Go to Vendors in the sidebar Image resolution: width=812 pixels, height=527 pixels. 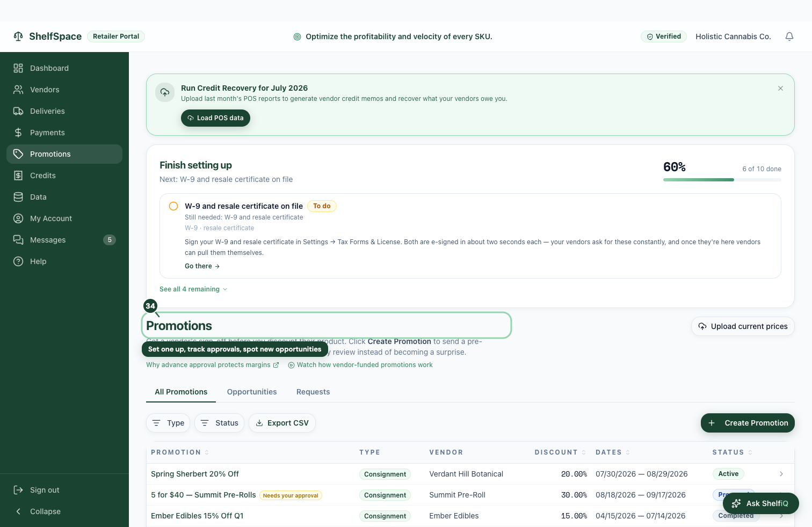(x=64, y=90)
